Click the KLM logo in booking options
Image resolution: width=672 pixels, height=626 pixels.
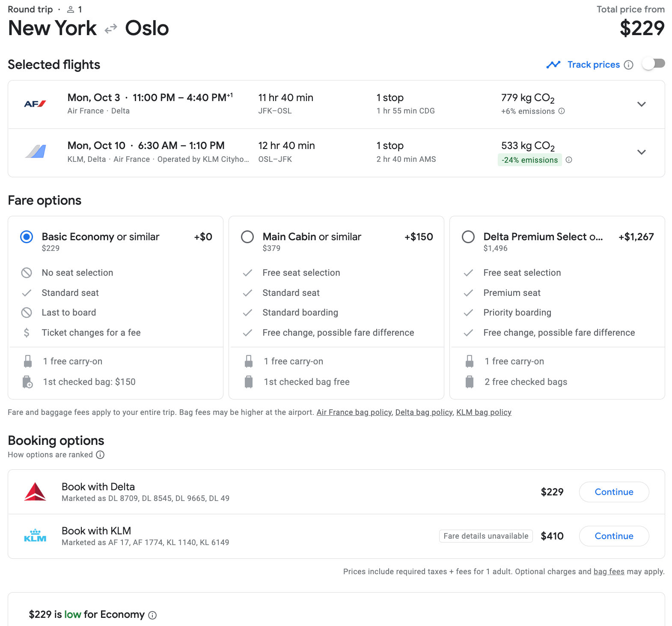pyautogui.click(x=35, y=536)
